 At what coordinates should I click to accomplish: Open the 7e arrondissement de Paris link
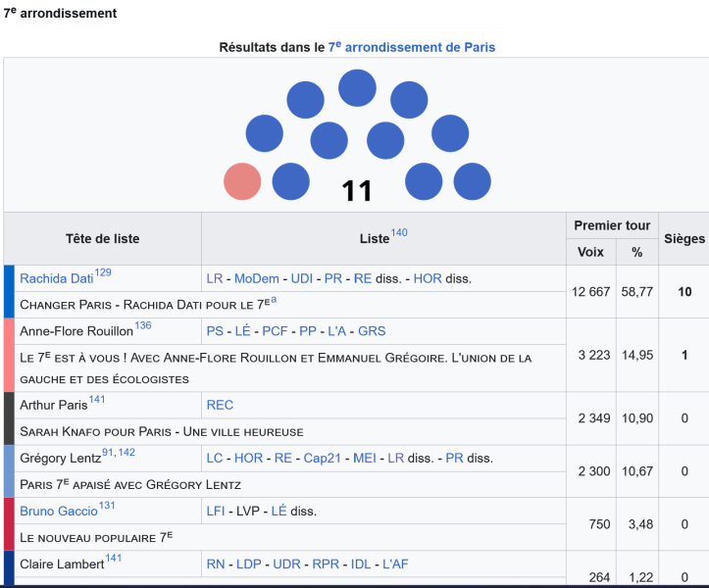(x=412, y=47)
